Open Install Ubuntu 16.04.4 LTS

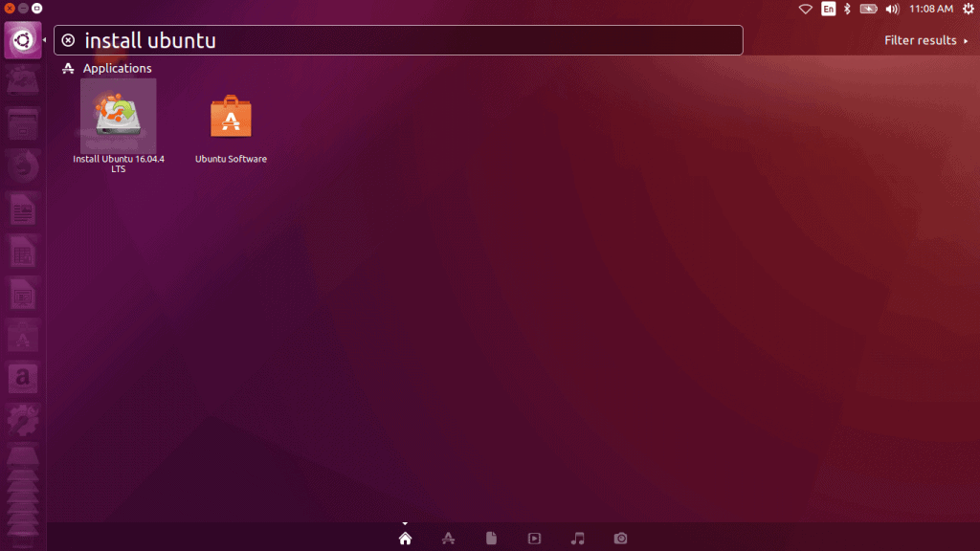pos(118,115)
